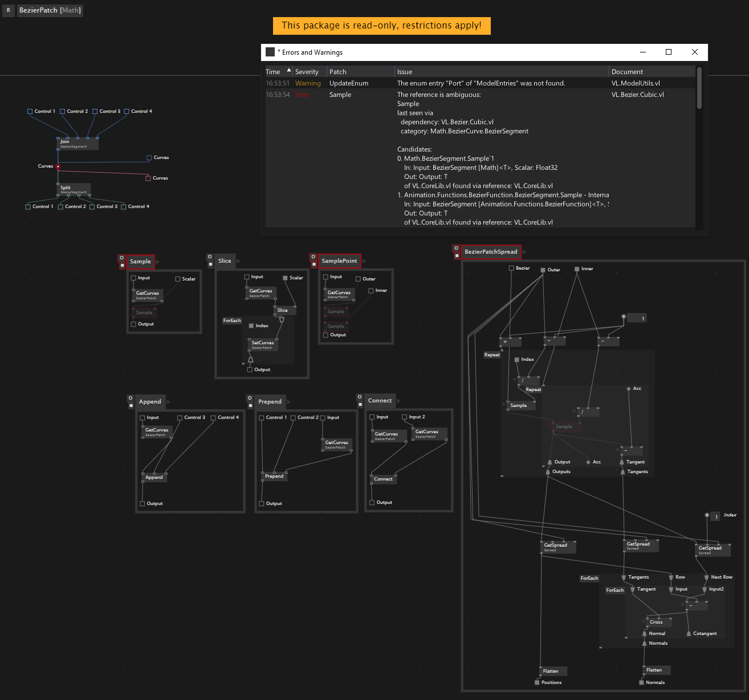
Task: Click the Index value box showing 1
Action: point(715,517)
